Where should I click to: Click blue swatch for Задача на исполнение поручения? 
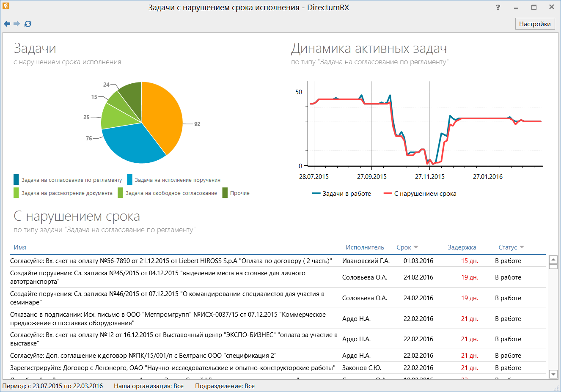[x=129, y=180]
